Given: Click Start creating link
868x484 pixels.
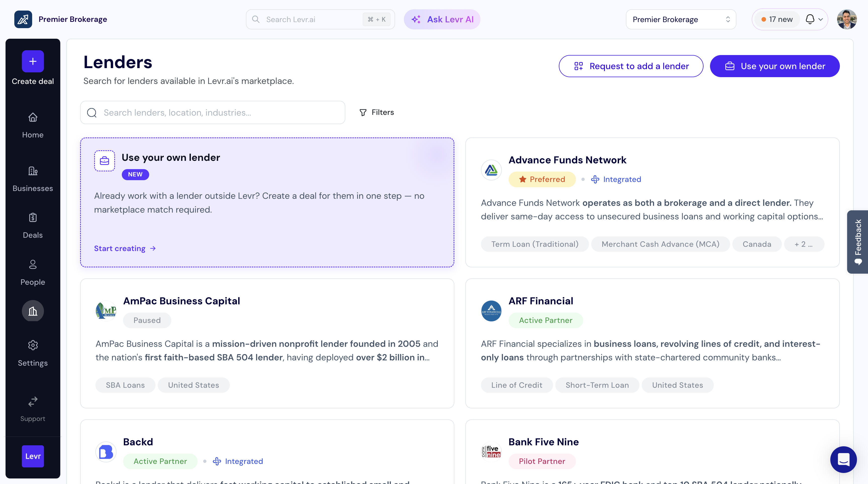Looking at the screenshot, I should (x=125, y=248).
